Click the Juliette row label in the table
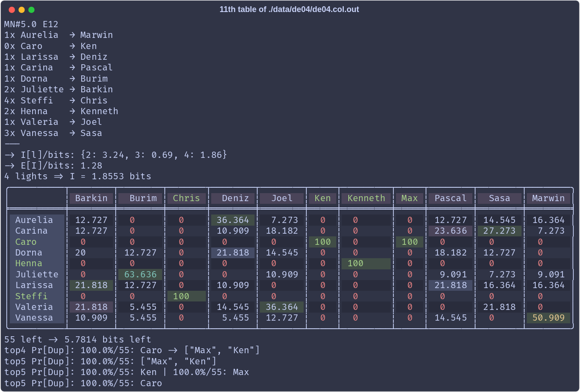 [37, 274]
